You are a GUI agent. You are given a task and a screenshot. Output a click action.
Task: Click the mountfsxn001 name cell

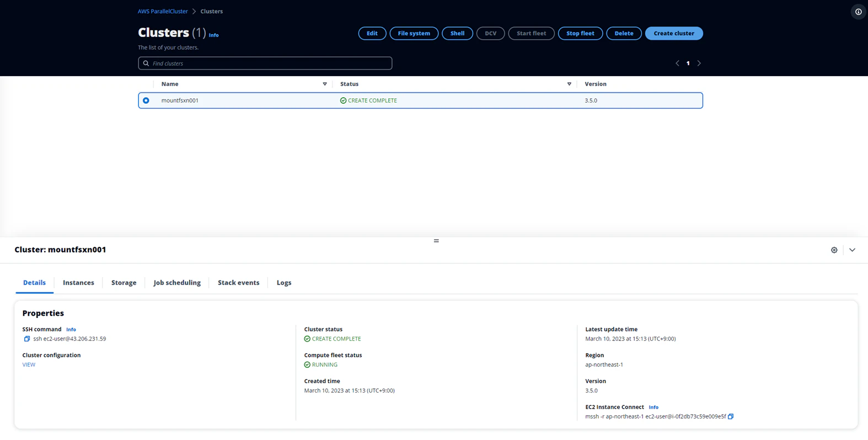click(180, 100)
